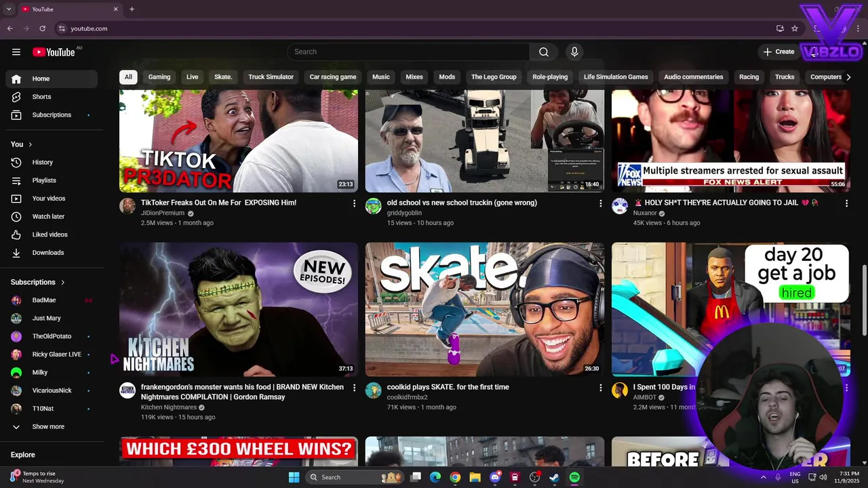Open frankengordon's monster video title
The width and height of the screenshot is (868, 488).
(242, 392)
